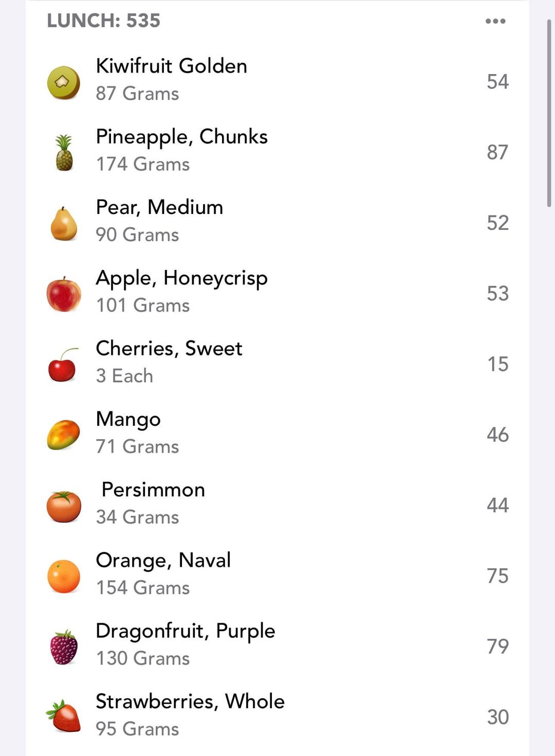The height and width of the screenshot is (756, 555).
Task: Tap the pineapple icon
Action: 64,153
